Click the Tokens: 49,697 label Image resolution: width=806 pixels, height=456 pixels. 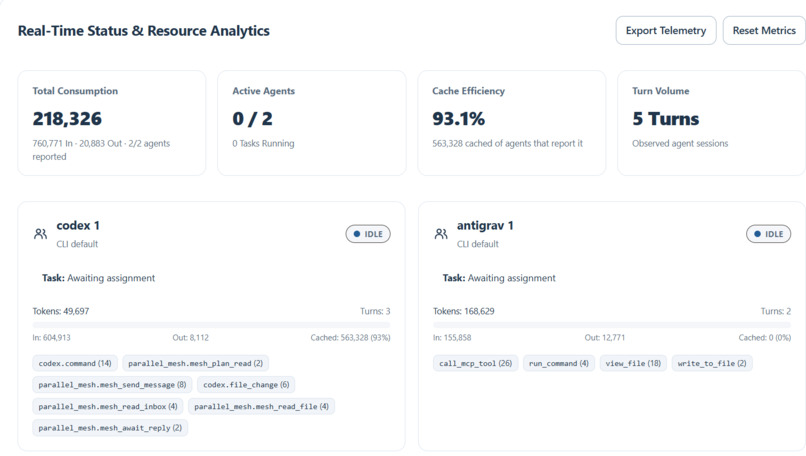pyautogui.click(x=61, y=311)
